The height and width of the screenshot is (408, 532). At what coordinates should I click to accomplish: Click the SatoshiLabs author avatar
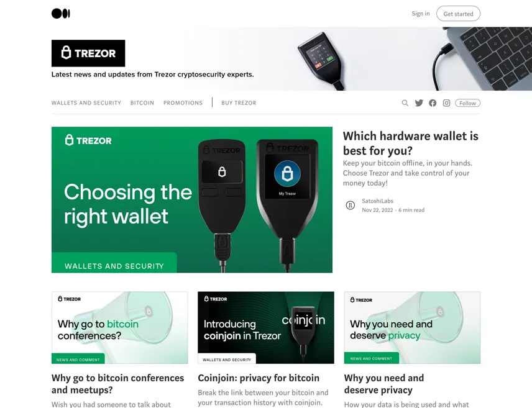pyautogui.click(x=350, y=205)
